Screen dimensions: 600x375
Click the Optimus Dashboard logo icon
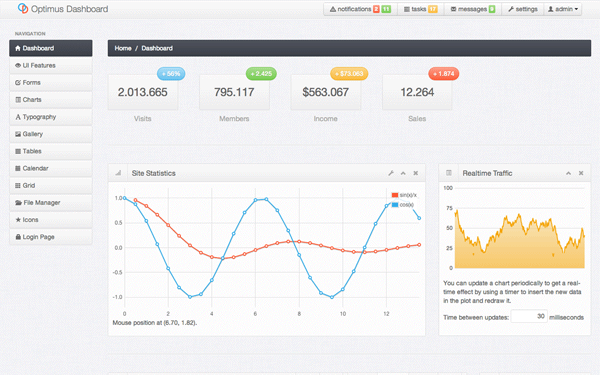[23, 8]
